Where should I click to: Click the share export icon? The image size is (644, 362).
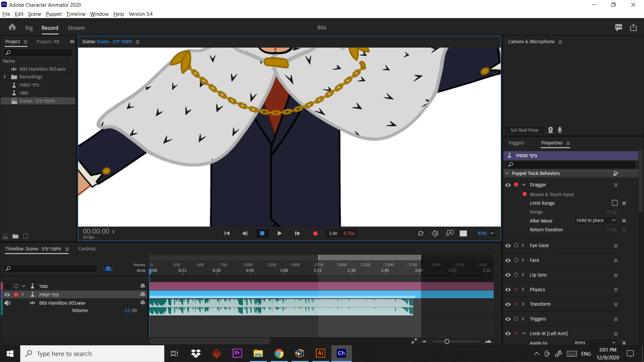click(633, 27)
